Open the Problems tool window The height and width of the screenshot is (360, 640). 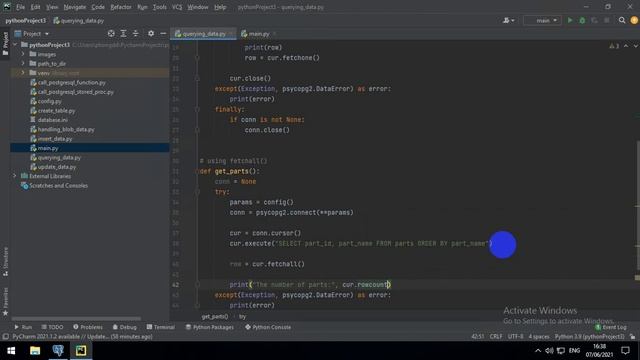click(88, 327)
